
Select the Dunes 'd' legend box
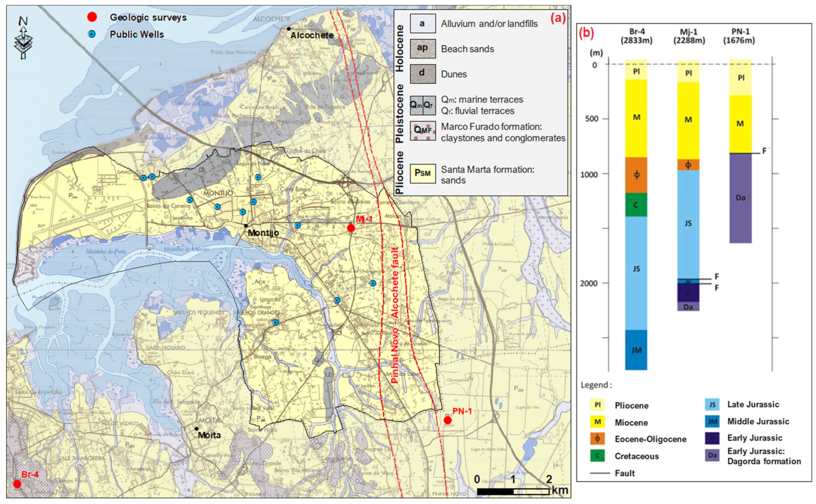(x=423, y=74)
